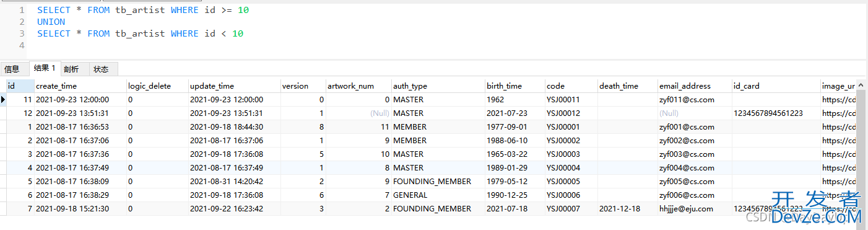868x230 pixels.
Task: Select update_time cell 2021-09-22 16:23:42
Action: 234,208
